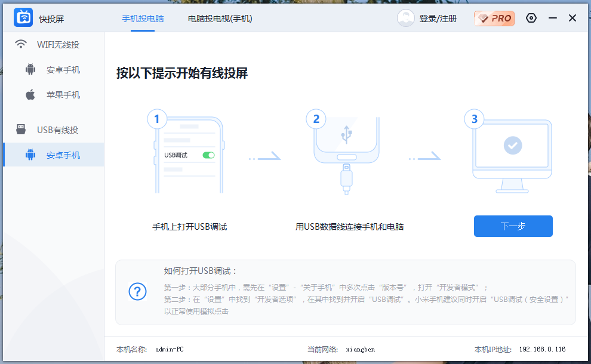Image resolution: width=591 pixels, height=364 pixels.
Task: Click Android icon under USB有线投
Action: tap(30, 155)
